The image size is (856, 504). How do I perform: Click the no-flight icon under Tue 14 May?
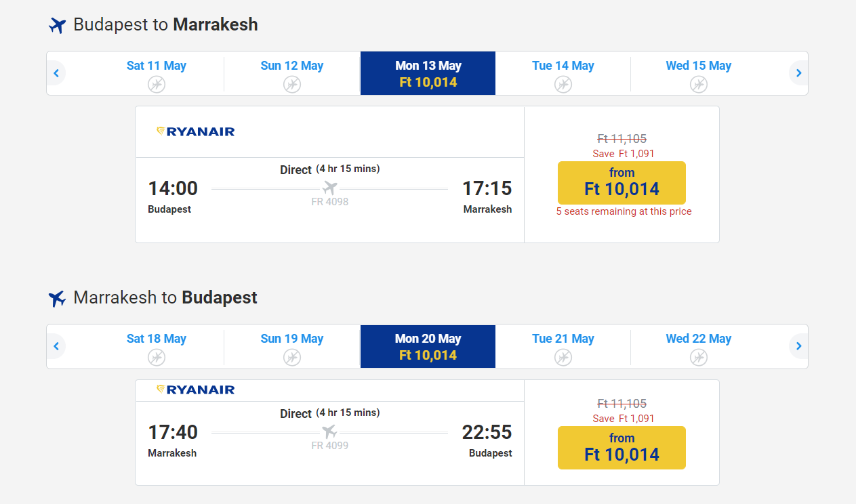tap(563, 85)
